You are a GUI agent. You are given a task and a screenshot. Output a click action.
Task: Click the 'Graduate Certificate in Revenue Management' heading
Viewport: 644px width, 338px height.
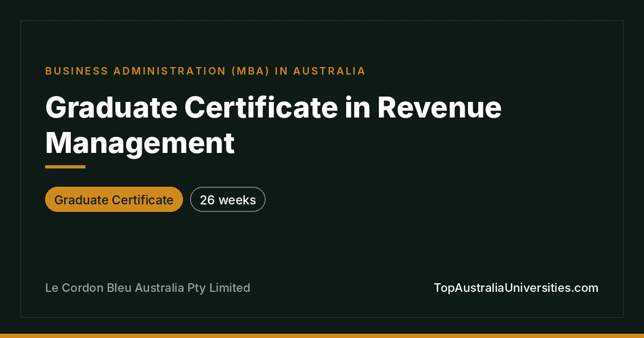tap(274, 126)
